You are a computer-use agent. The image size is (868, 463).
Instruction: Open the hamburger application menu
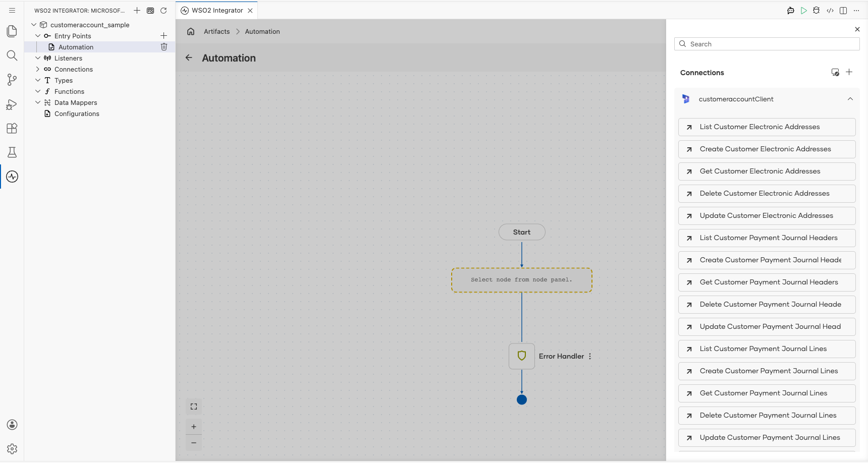pyautogui.click(x=12, y=10)
